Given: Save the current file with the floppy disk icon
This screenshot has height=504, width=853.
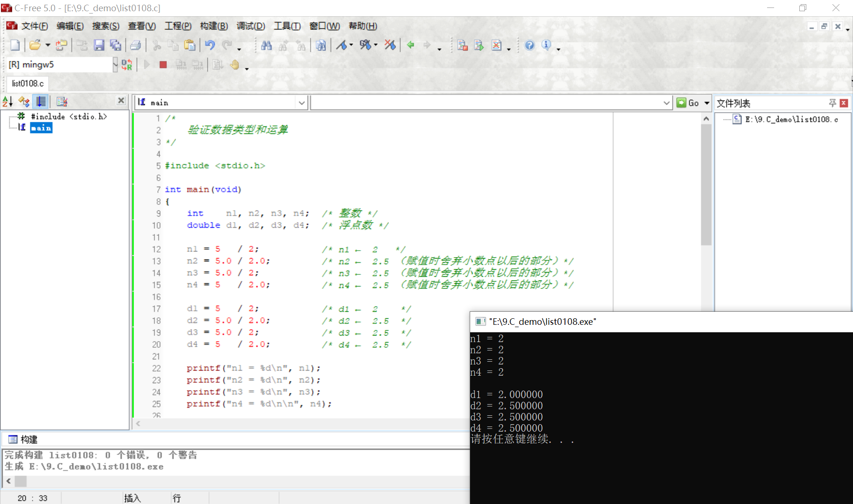Looking at the screenshot, I should click(99, 45).
